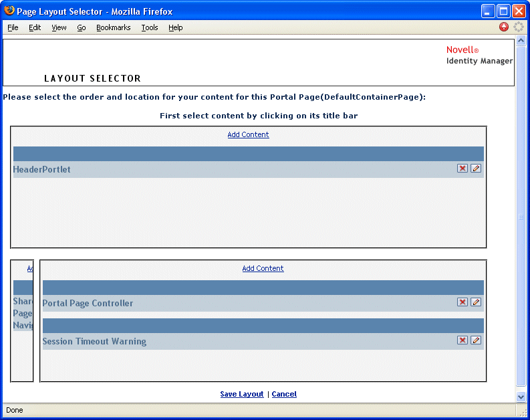Click the LAYOUT SELECTOR heading
This screenshot has width=530, height=420.
pos(92,78)
